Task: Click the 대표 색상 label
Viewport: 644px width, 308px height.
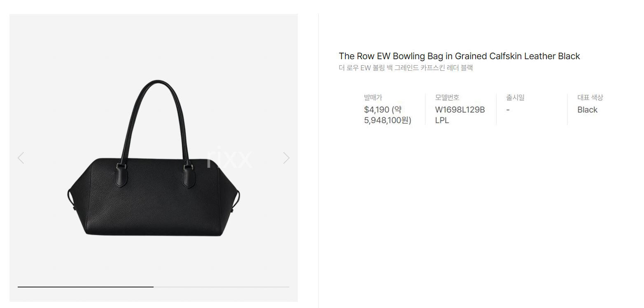Action: pos(590,97)
